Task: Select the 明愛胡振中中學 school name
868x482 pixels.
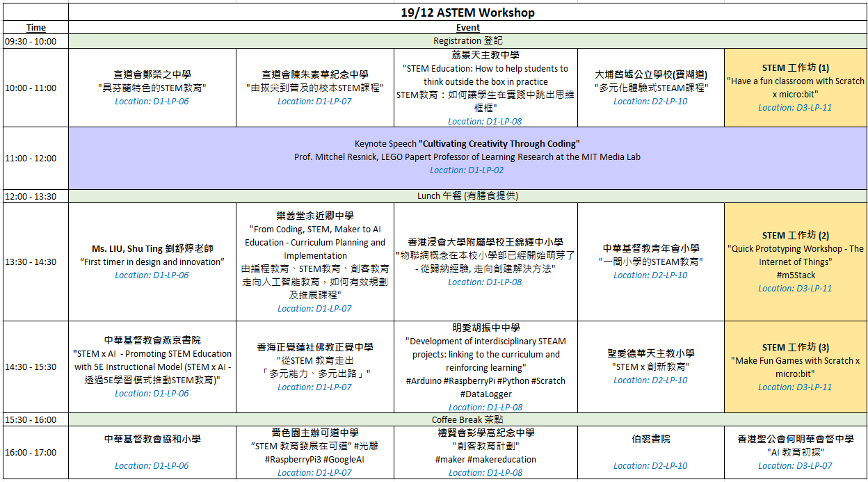Action: [x=485, y=328]
